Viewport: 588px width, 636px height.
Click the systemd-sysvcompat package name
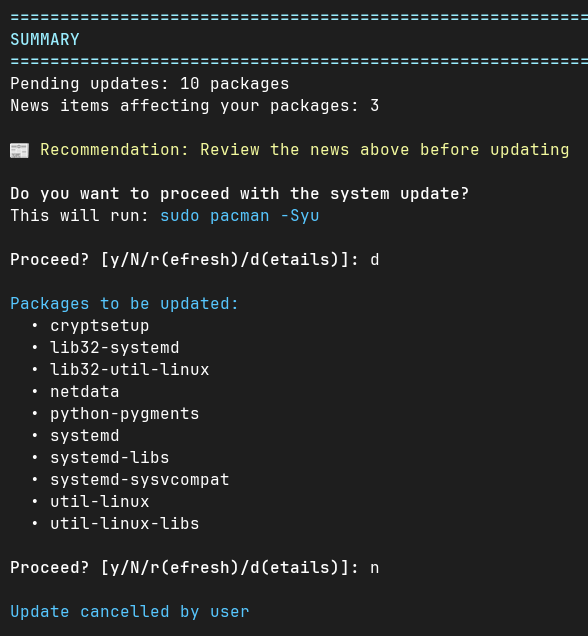pos(140,480)
